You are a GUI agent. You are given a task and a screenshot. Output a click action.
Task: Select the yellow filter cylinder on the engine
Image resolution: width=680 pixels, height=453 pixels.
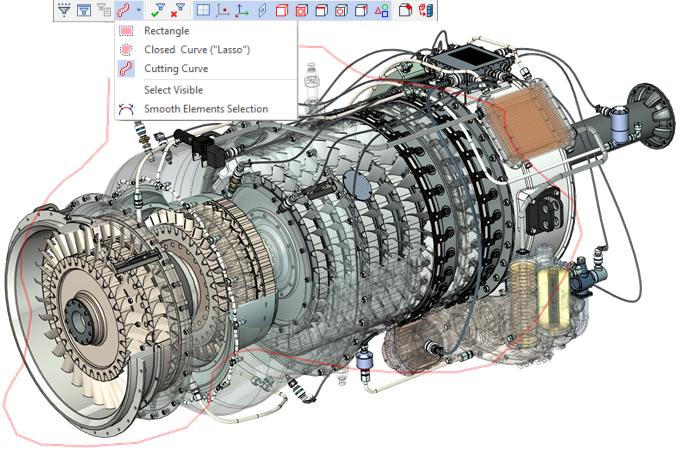(554, 299)
